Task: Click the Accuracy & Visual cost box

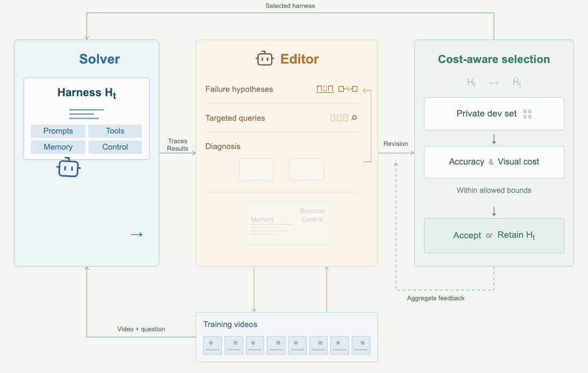Action: [x=494, y=162]
